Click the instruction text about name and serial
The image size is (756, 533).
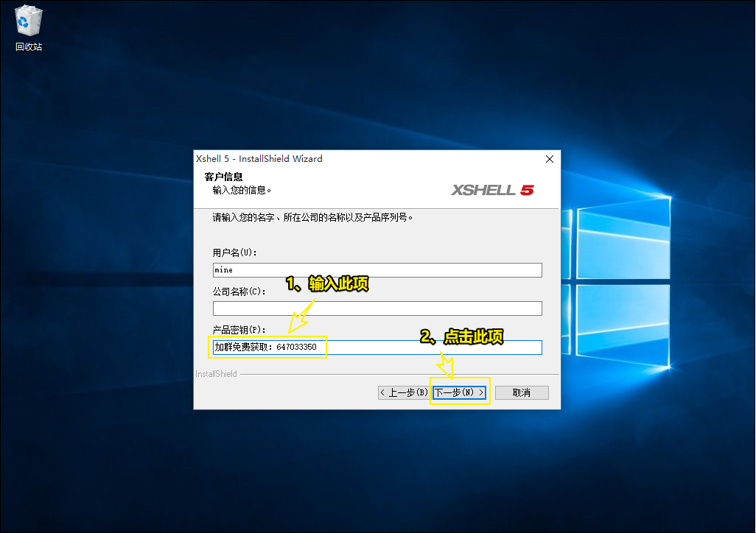312,217
